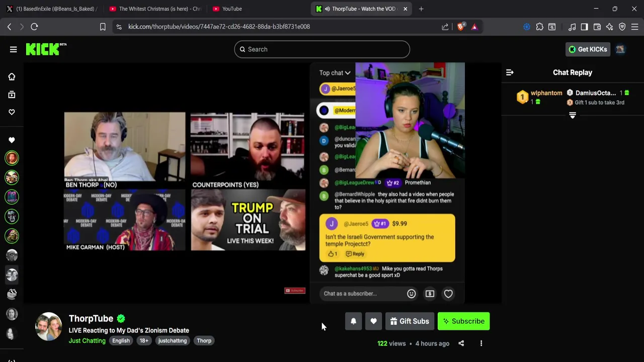Select the Thorp tag
Screen dimensions: 644x362
(x=204, y=341)
